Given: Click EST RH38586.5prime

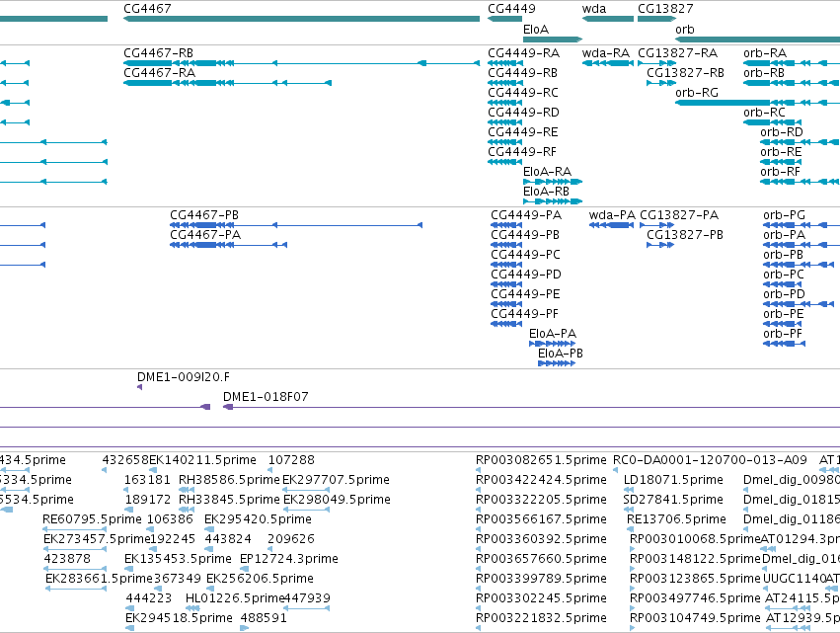Looking at the screenshot, I should (187, 490).
